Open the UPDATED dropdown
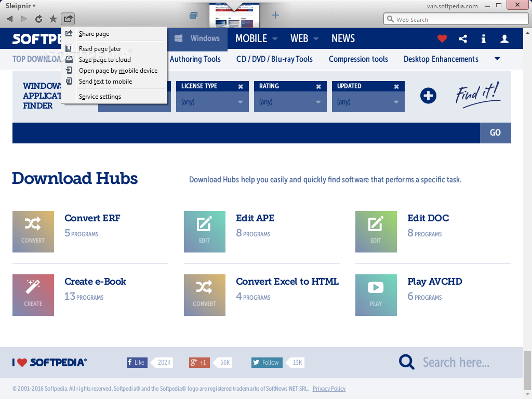532x399 pixels. [368, 102]
